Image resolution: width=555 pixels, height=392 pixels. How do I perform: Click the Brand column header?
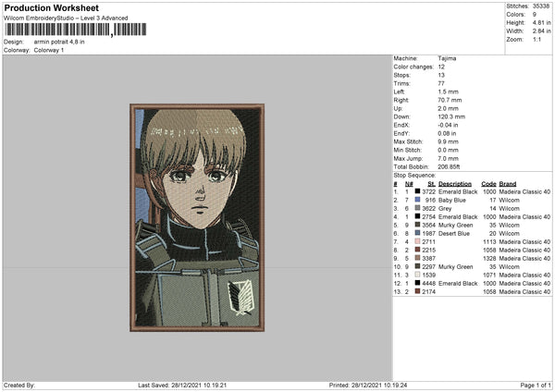click(508, 184)
